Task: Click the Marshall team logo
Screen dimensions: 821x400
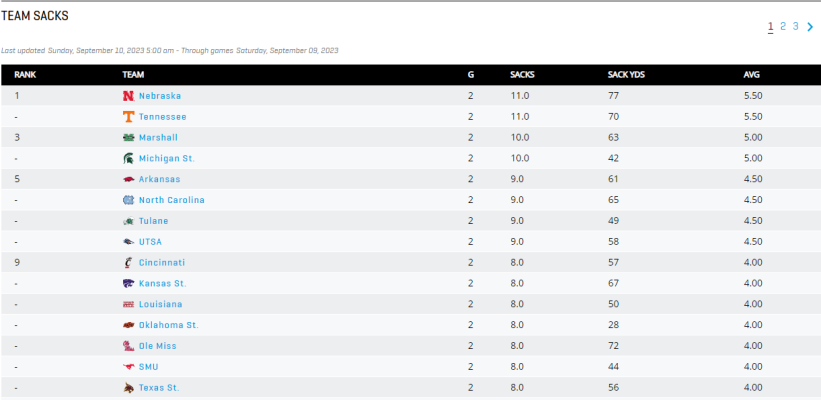Action: (x=128, y=138)
